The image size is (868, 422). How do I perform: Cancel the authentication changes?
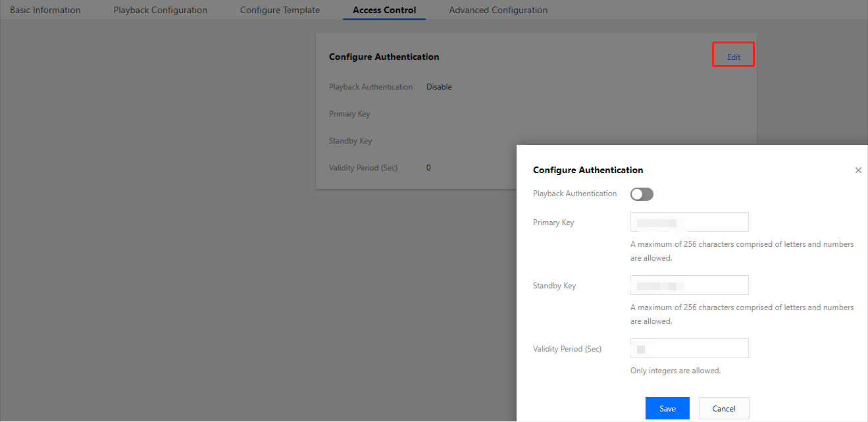point(724,409)
